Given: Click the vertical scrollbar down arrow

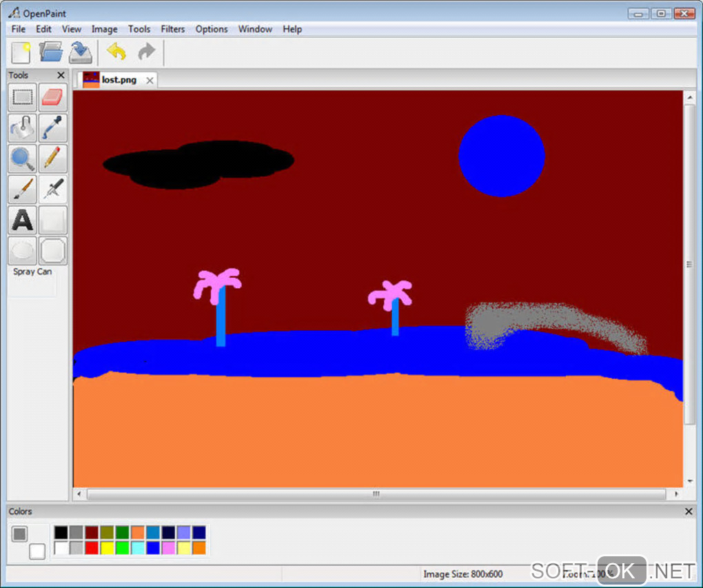Looking at the screenshot, I should pyautogui.click(x=689, y=481).
